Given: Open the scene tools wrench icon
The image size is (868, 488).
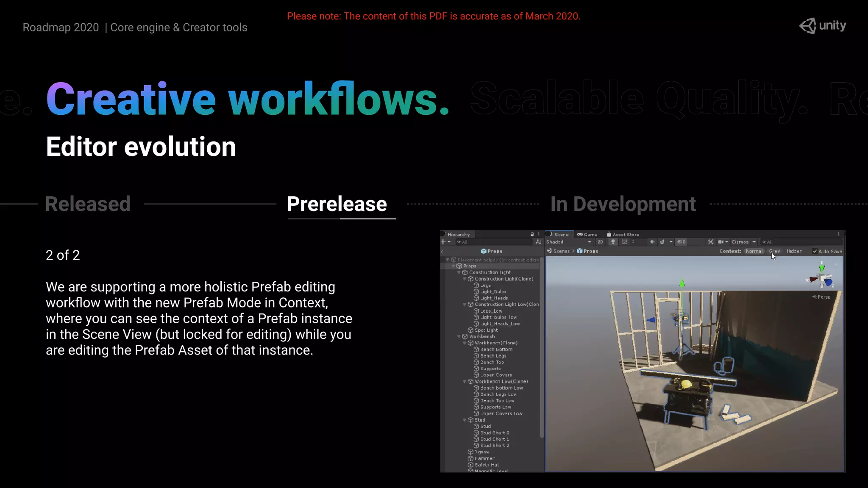Looking at the screenshot, I should [x=710, y=242].
